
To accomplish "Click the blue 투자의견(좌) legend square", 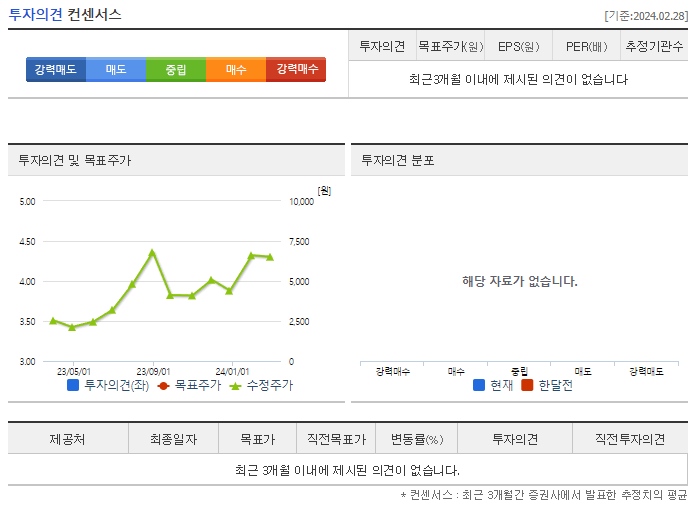I will point(73,385).
